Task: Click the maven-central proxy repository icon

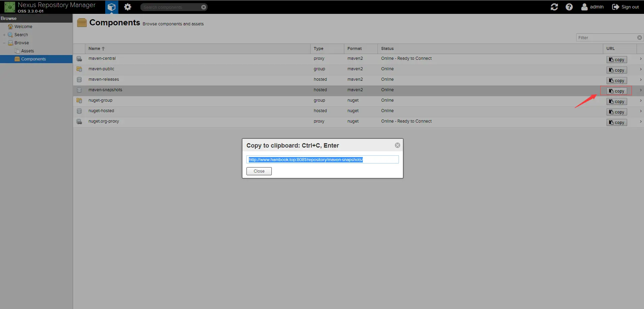Action: tap(79, 59)
